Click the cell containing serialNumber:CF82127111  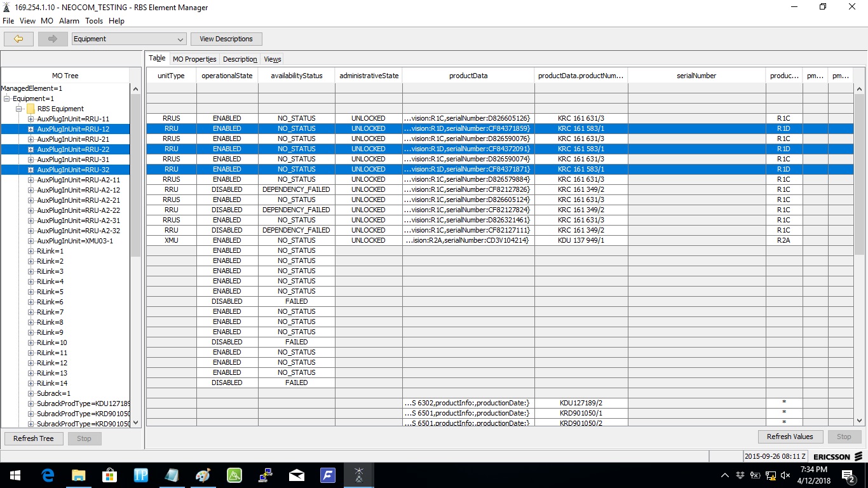click(468, 231)
